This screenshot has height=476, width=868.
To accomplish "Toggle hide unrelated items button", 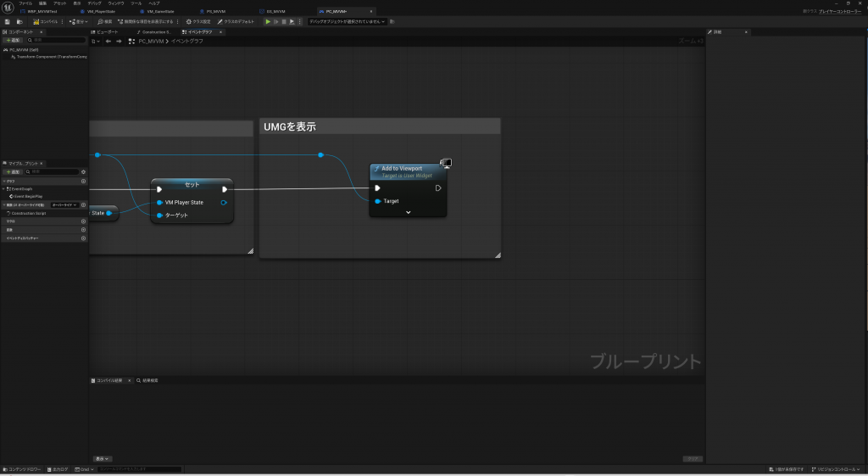I will [147, 21].
